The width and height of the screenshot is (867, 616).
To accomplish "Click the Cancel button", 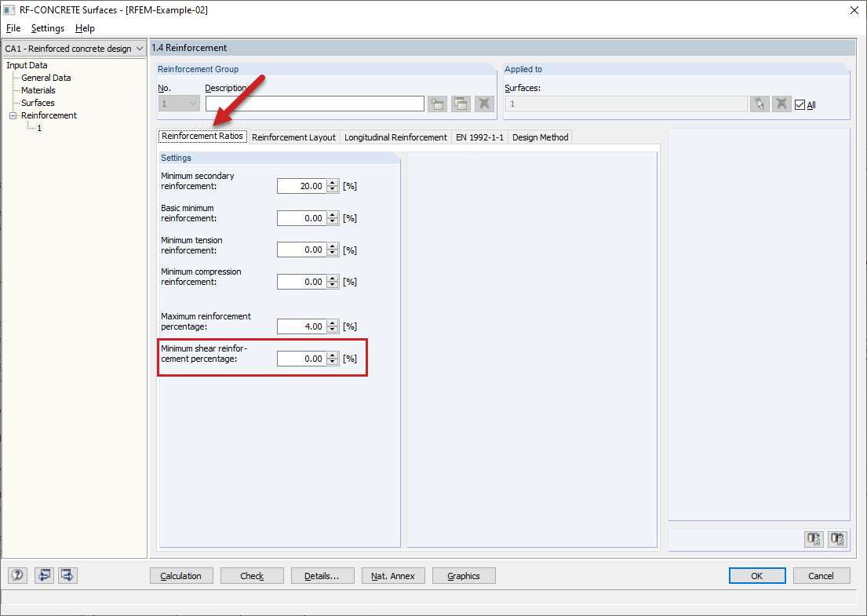I will tap(821, 576).
